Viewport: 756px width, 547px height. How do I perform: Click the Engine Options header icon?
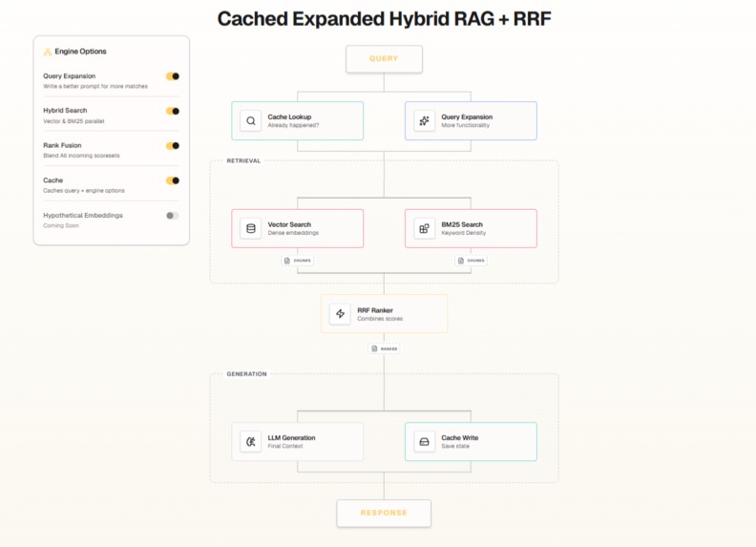tap(48, 52)
